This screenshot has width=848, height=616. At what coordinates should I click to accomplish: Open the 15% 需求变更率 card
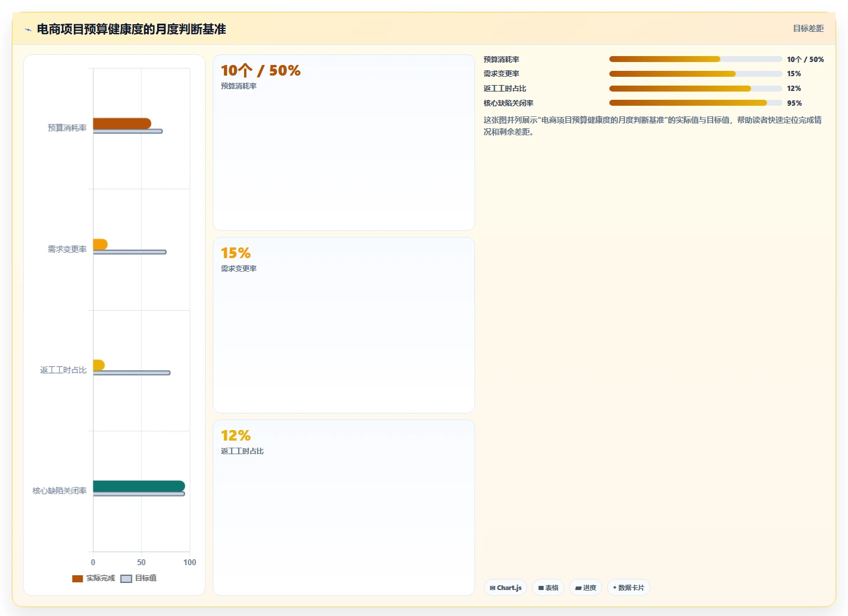(343, 325)
